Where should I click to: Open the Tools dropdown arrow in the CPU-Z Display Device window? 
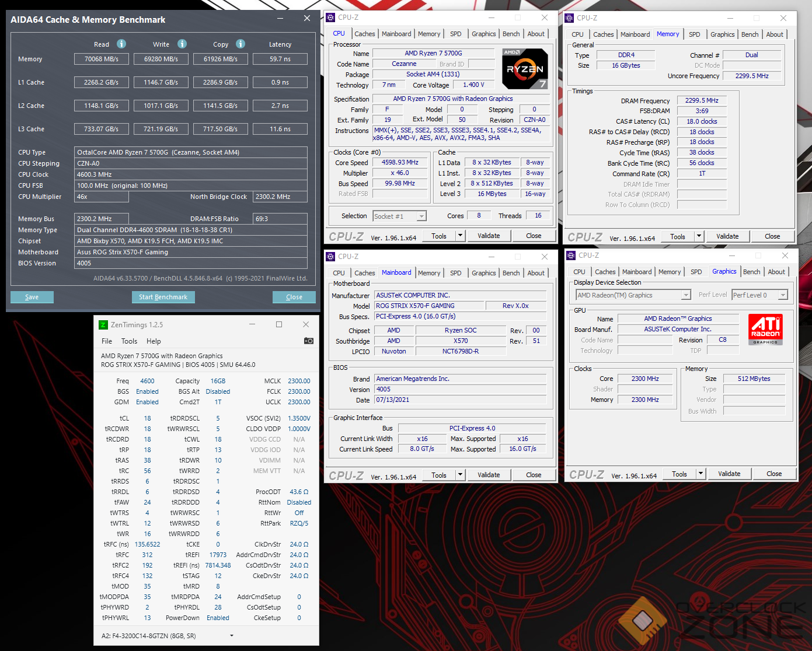[x=701, y=474]
